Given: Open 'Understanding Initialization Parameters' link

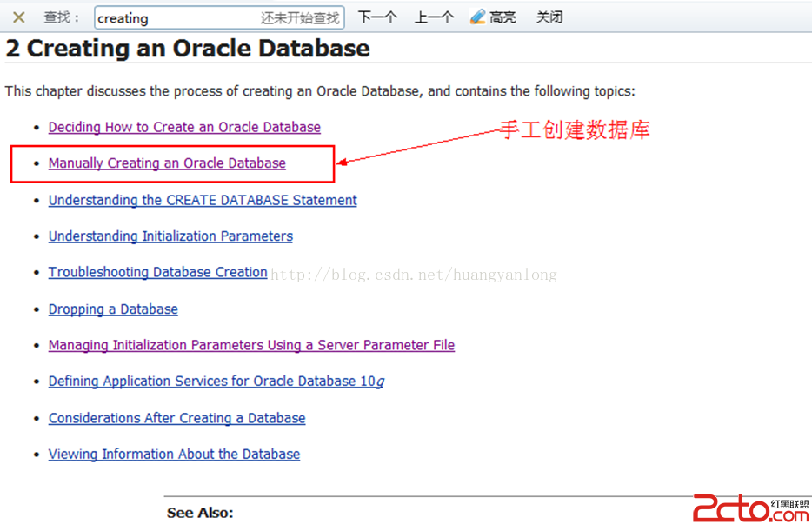Looking at the screenshot, I should pos(170,236).
